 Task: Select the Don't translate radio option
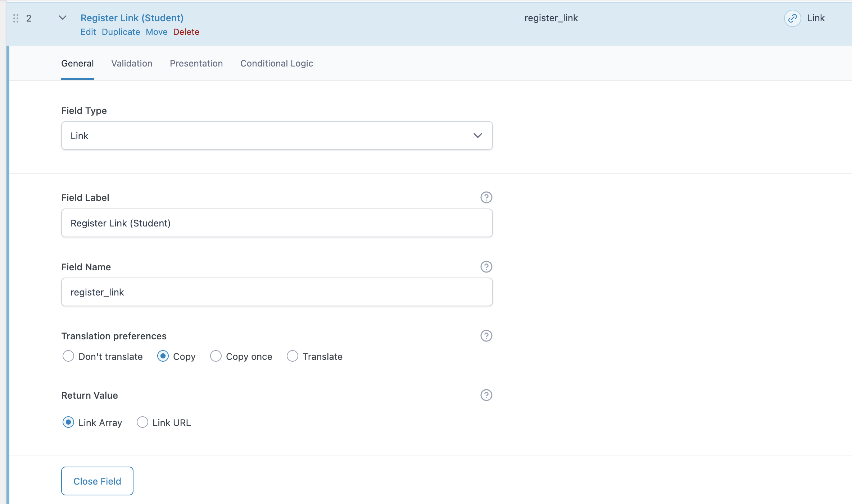coord(68,356)
